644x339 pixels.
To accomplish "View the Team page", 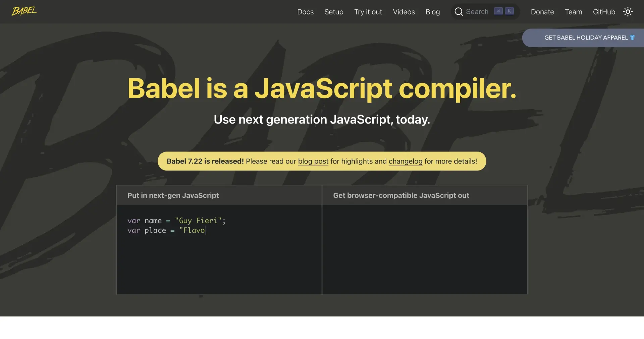I will coord(573,12).
